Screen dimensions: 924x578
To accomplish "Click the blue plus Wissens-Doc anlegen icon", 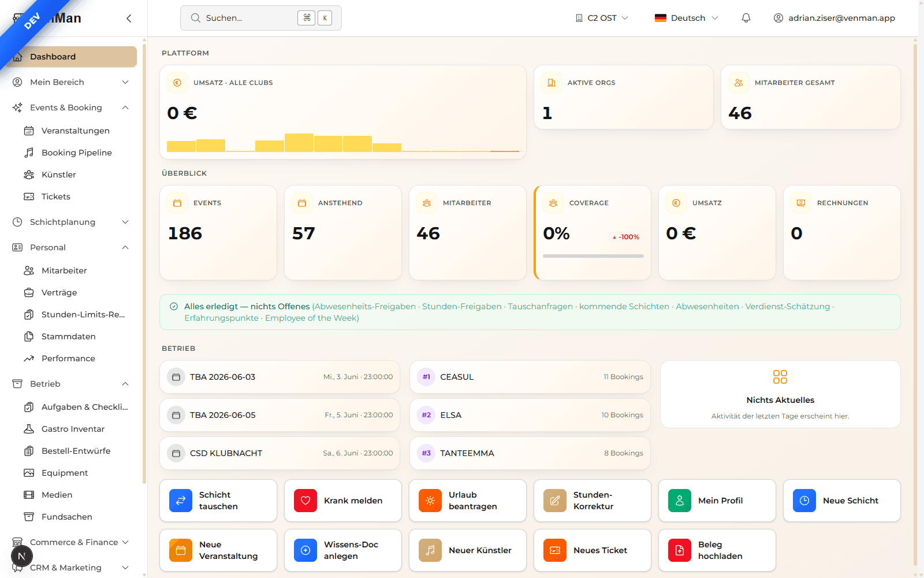I will click(305, 550).
